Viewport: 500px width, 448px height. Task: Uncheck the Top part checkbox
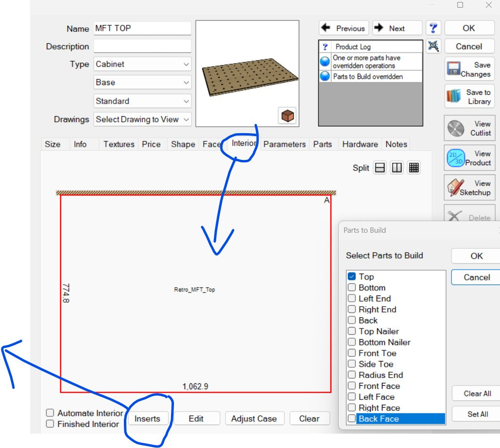tap(352, 276)
